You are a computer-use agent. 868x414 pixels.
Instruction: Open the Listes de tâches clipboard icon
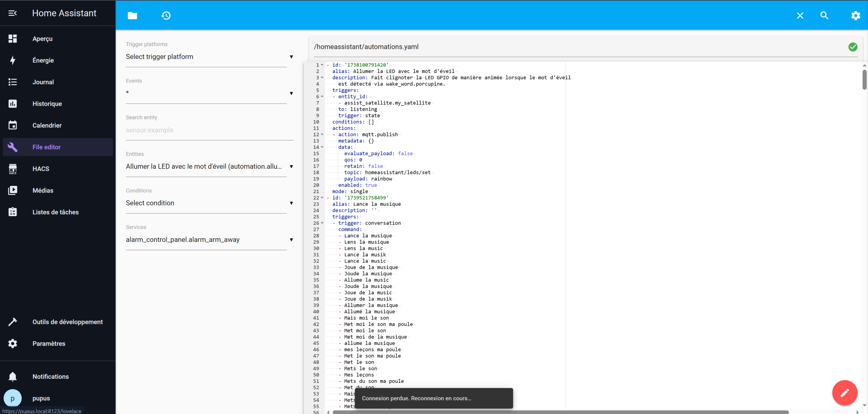13,212
